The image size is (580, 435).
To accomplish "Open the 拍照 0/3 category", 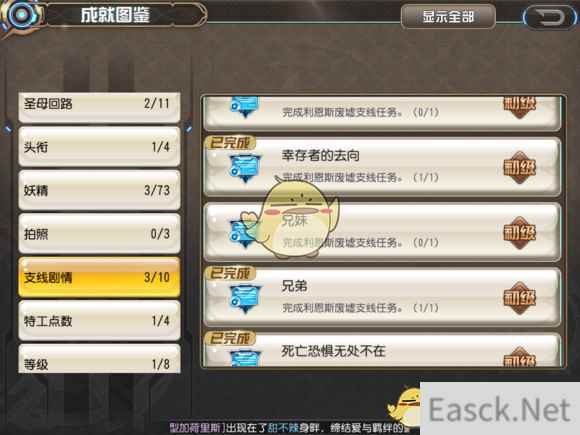I will tap(99, 234).
